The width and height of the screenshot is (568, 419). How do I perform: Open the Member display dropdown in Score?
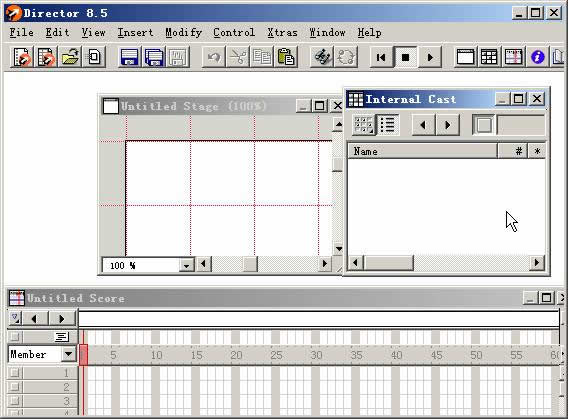coord(68,354)
